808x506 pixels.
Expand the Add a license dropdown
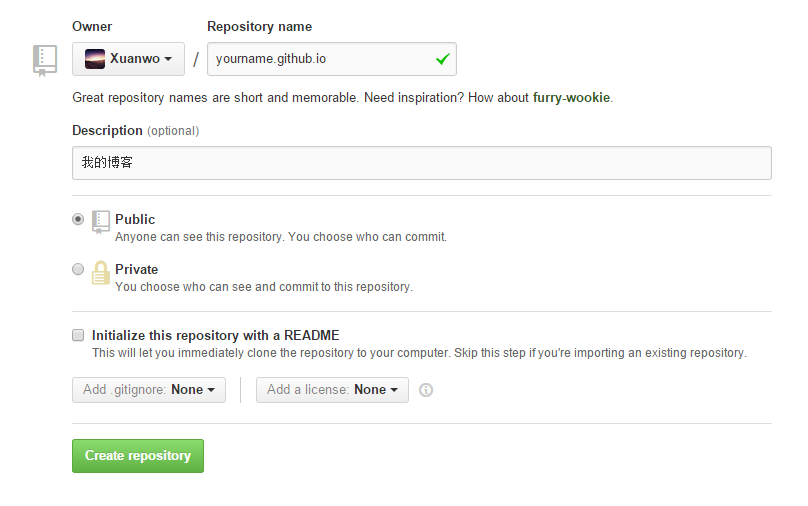(332, 390)
